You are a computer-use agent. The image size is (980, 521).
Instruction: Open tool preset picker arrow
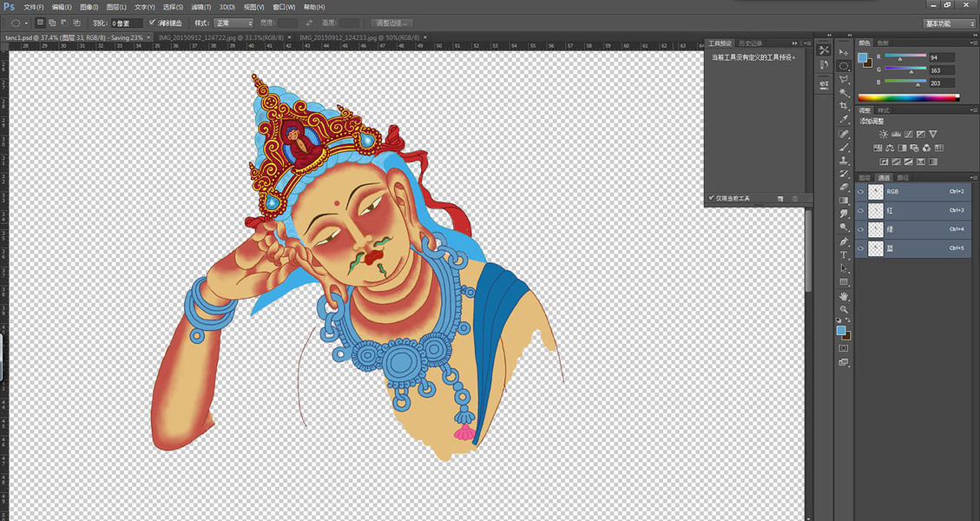(27, 23)
